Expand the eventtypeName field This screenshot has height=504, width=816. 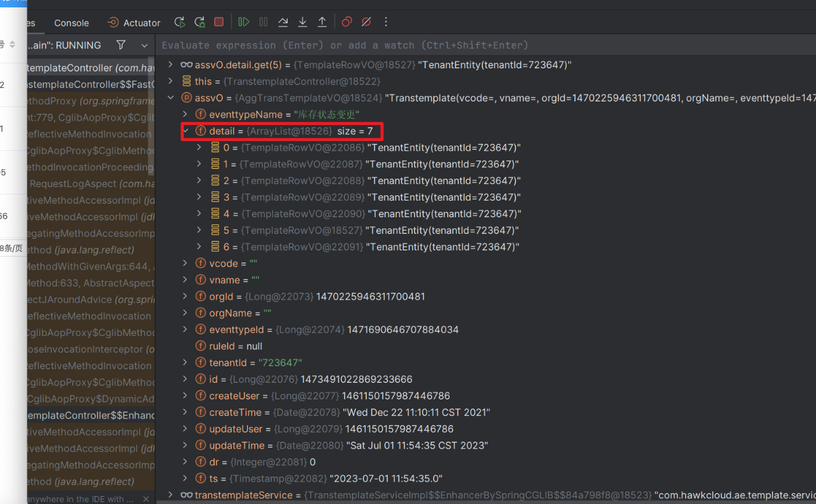(185, 114)
